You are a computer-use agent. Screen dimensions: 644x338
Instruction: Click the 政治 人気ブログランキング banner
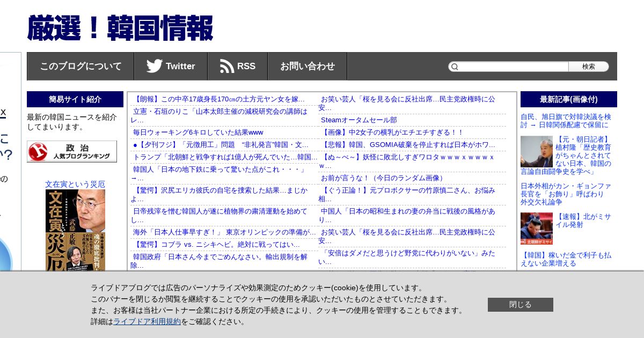[x=72, y=151]
